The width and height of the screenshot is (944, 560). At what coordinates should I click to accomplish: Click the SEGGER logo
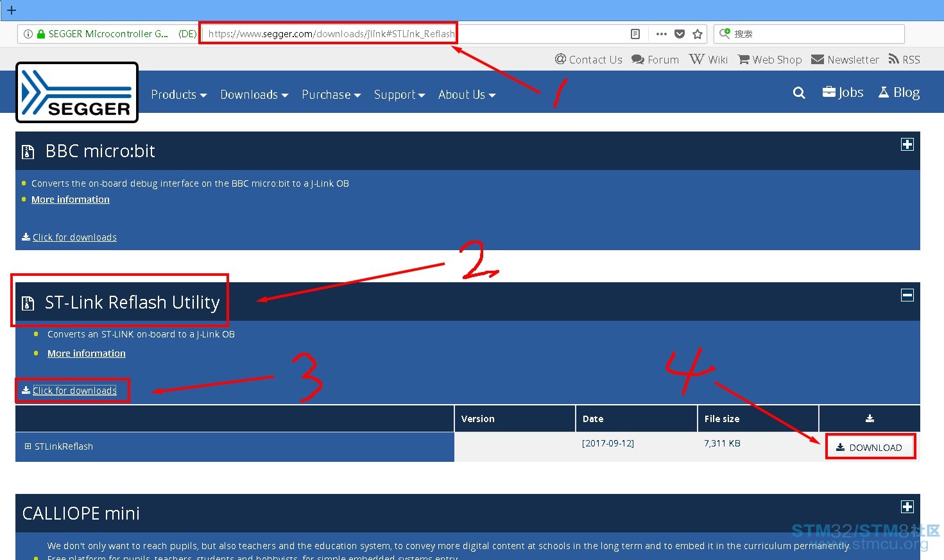tap(77, 92)
